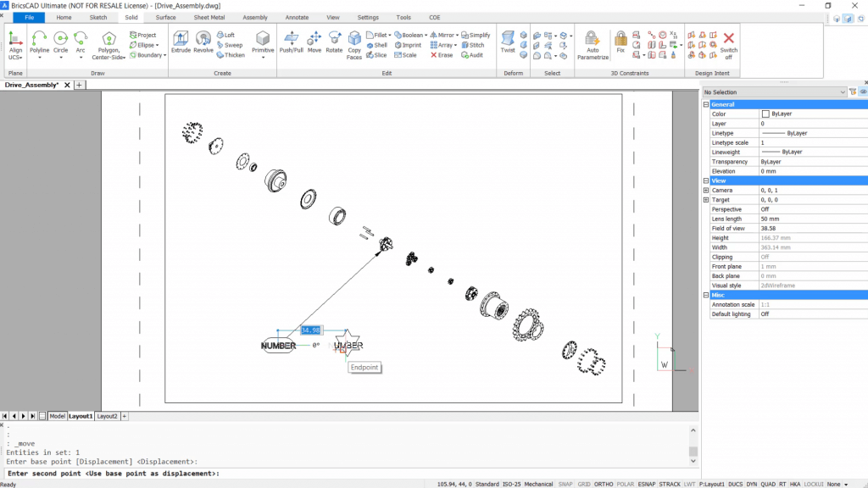Select the Twist deform tool
The image size is (868, 488).
508,42
